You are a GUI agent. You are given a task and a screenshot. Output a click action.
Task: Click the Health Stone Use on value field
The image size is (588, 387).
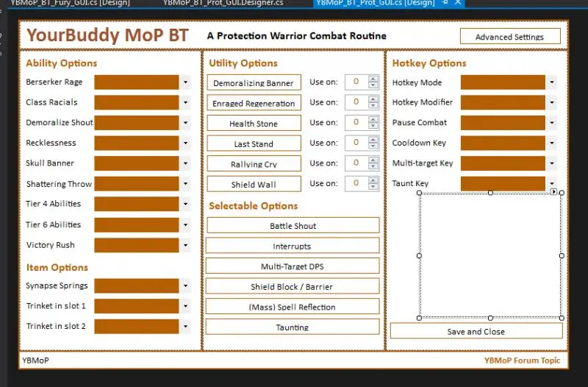356,122
